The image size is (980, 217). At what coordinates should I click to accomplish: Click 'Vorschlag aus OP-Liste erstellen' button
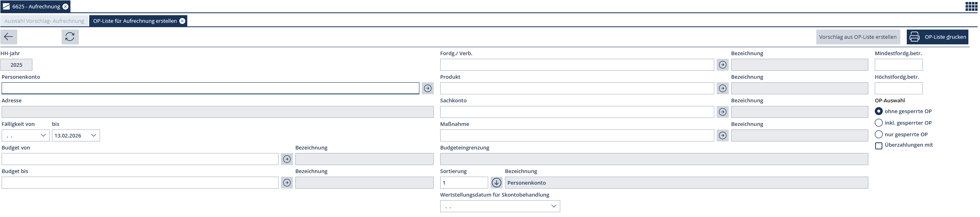[858, 37]
